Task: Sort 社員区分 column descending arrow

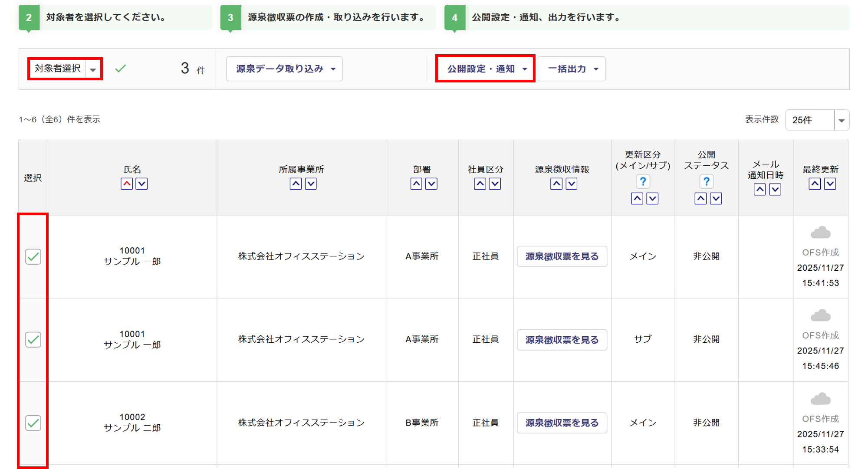Action: click(x=495, y=184)
